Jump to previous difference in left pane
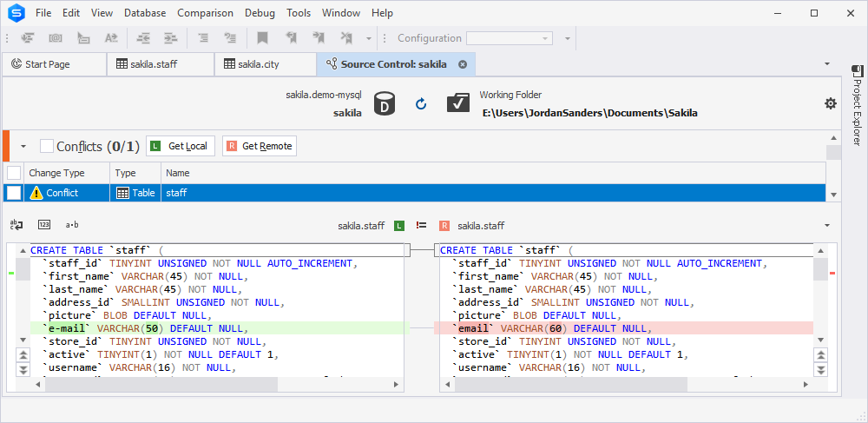 point(23,355)
